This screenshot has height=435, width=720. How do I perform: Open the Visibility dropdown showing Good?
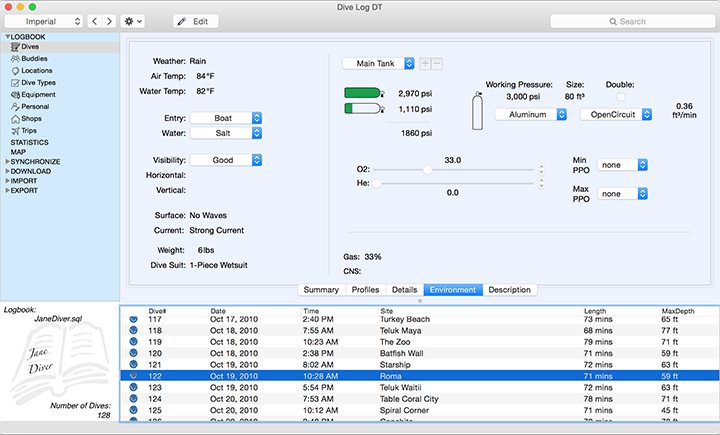coord(226,160)
